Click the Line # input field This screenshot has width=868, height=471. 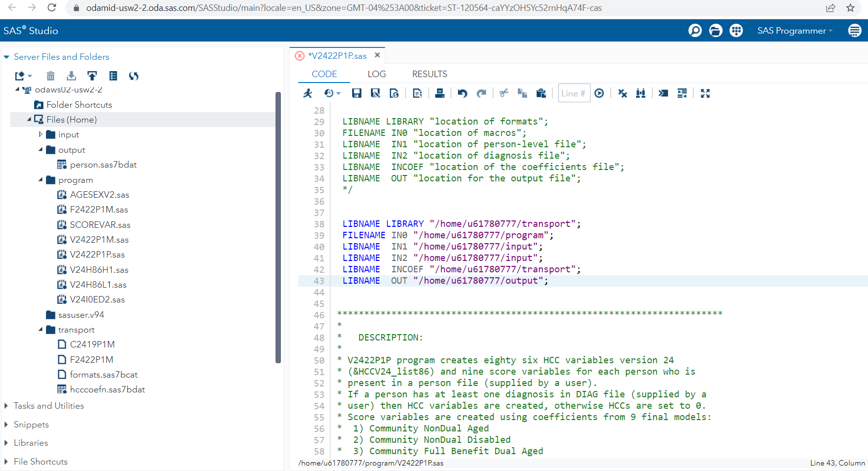(574, 93)
